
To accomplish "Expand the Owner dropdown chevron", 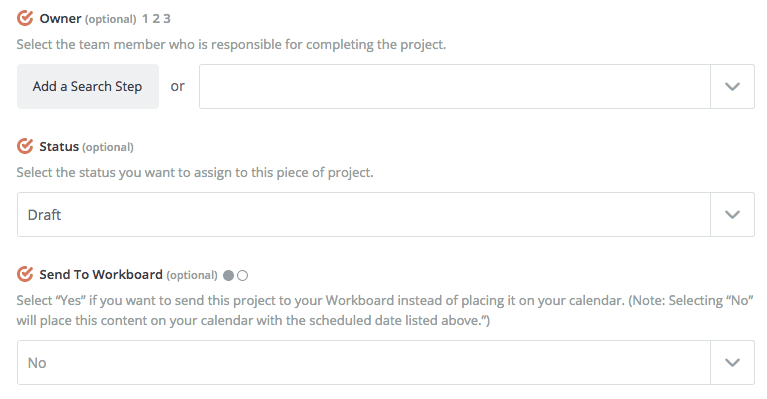I will click(732, 87).
